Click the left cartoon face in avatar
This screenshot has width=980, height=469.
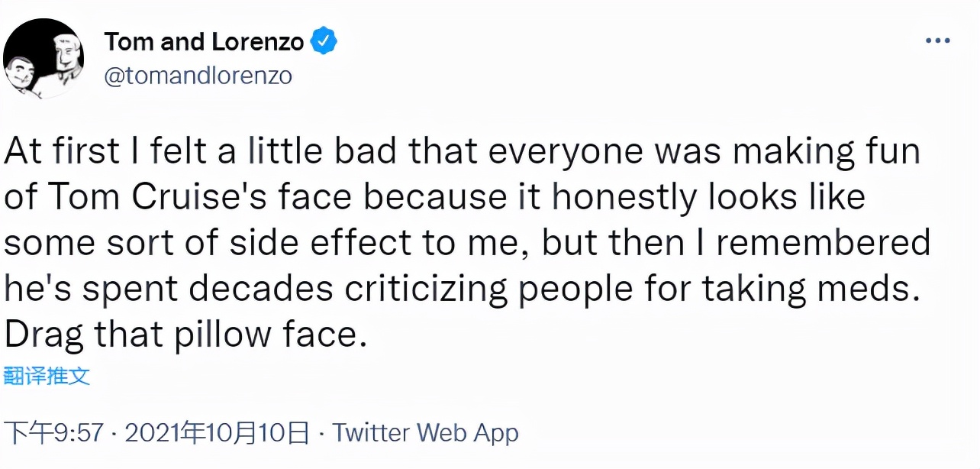20,73
